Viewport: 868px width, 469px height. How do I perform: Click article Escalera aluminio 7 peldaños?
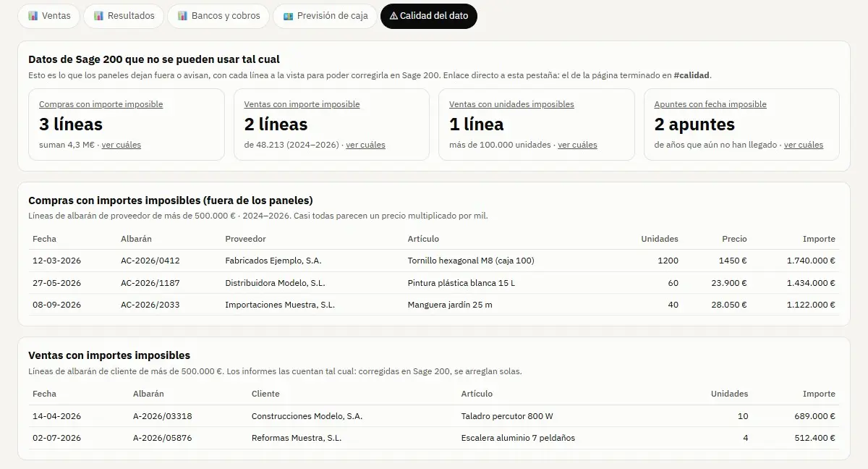point(518,438)
